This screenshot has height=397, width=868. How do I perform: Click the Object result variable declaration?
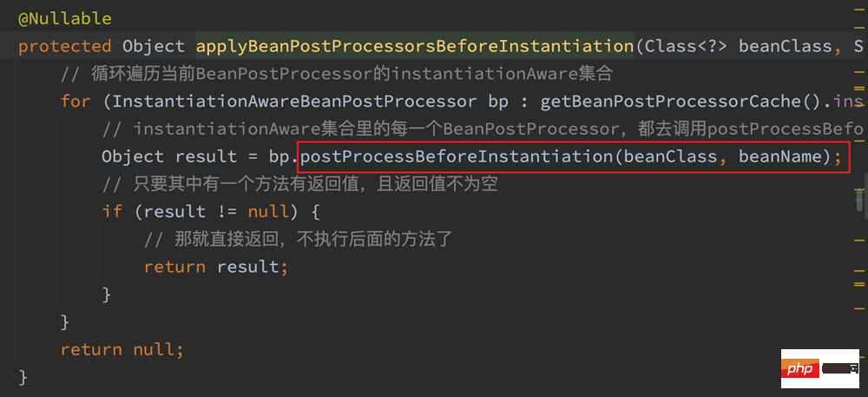click(169, 156)
